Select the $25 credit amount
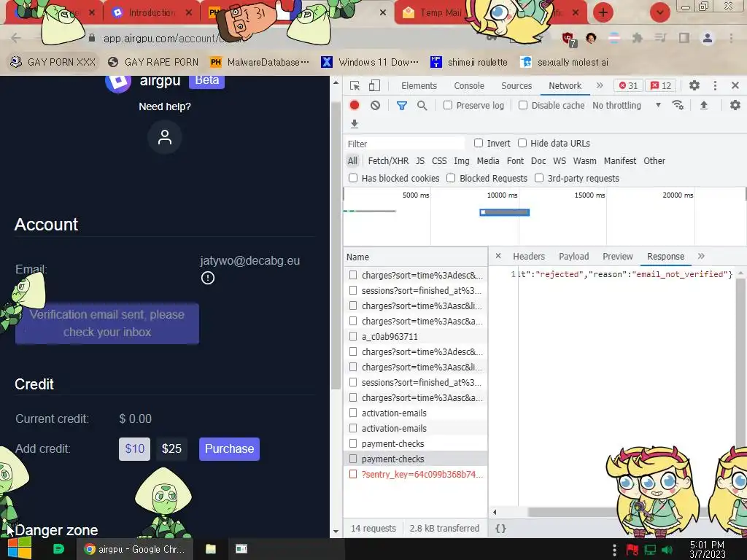747x560 pixels. click(x=171, y=449)
